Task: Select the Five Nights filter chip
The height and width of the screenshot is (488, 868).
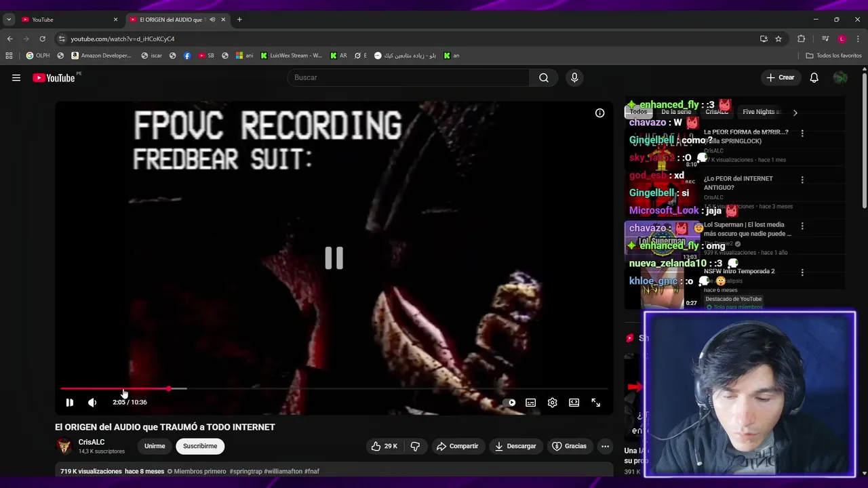Action: pyautogui.click(x=761, y=112)
